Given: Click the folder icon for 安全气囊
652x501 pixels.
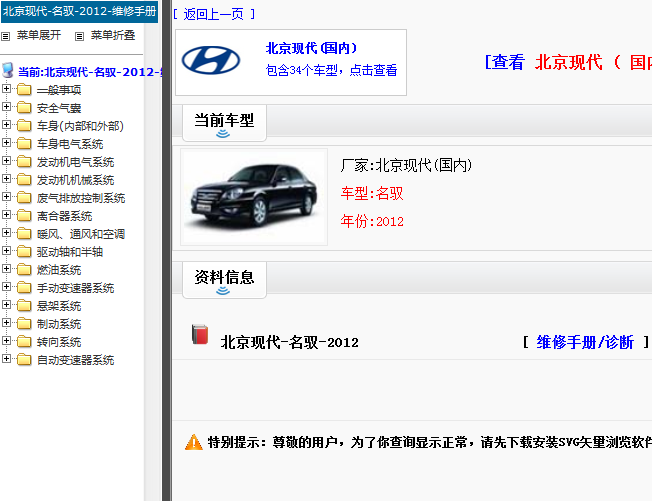Looking at the screenshot, I should point(24,108).
